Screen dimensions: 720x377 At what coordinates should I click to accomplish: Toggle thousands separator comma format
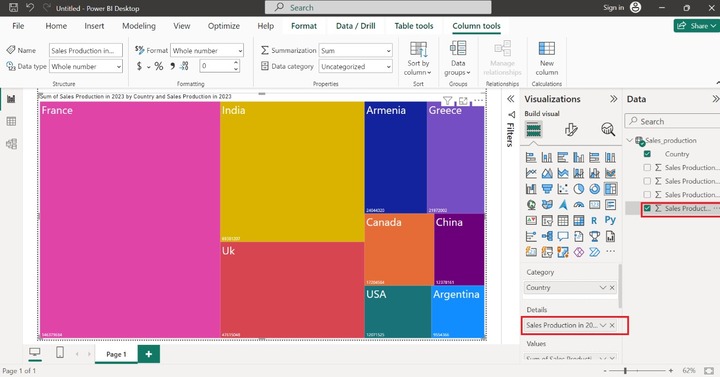pos(172,66)
